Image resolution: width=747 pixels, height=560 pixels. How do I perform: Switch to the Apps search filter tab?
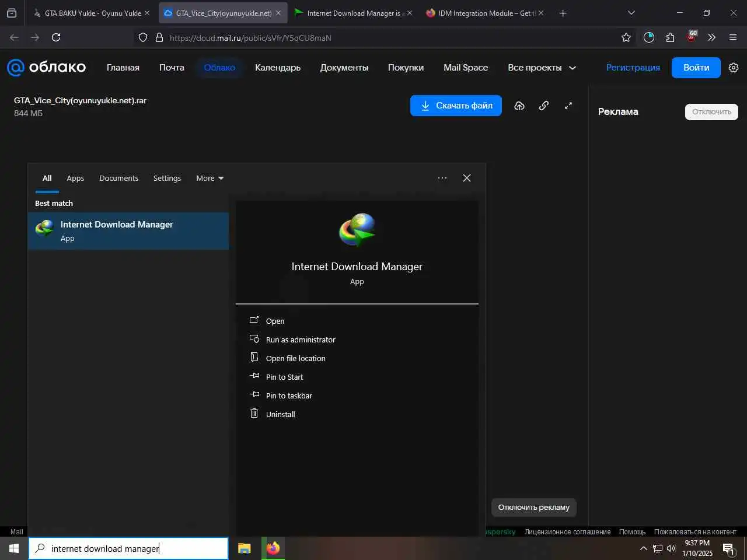pos(75,178)
